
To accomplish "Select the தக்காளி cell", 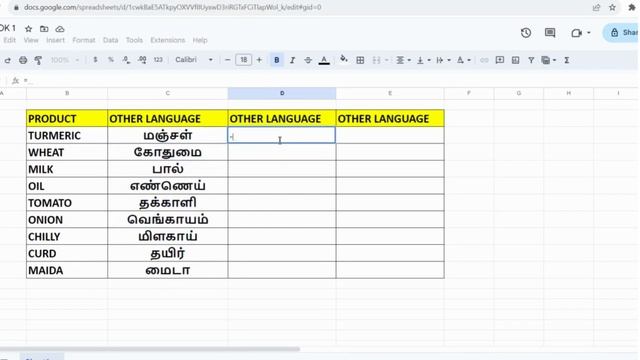I will point(168,203).
